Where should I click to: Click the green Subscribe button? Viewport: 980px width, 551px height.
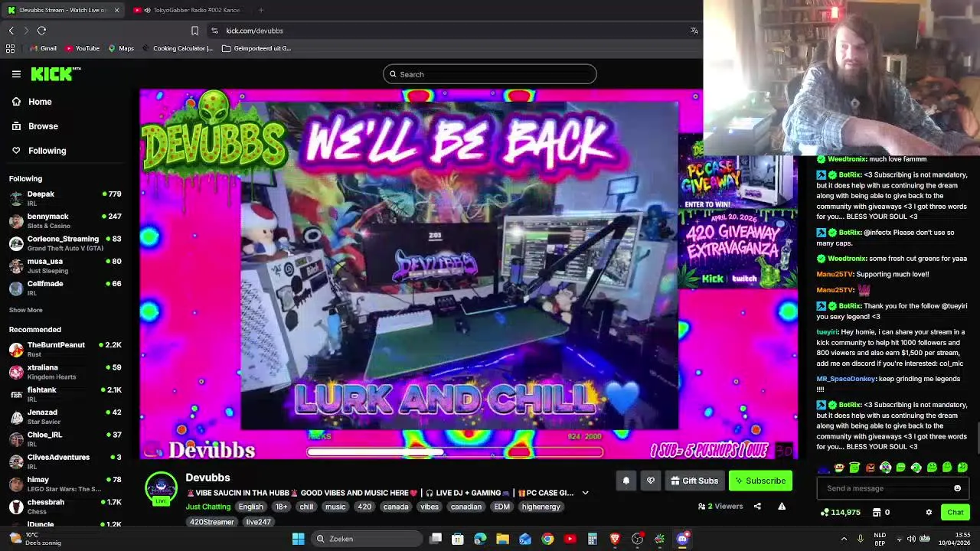click(x=760, y=481)
